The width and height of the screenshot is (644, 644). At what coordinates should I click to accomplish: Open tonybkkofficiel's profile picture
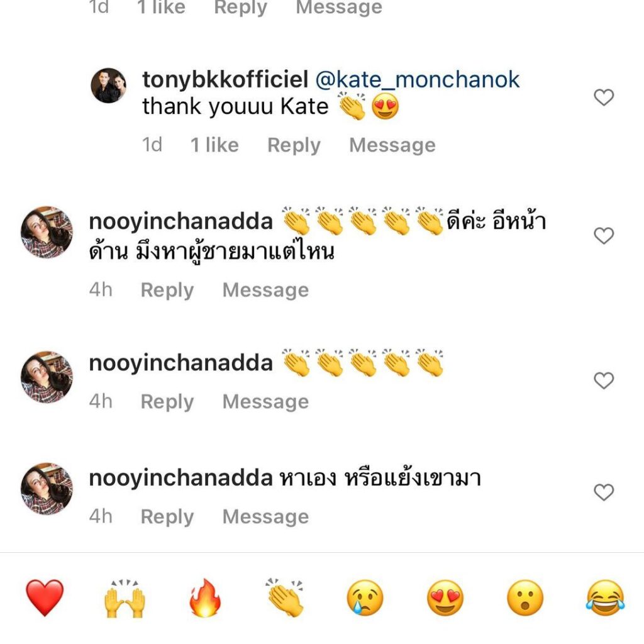[109, 86]
